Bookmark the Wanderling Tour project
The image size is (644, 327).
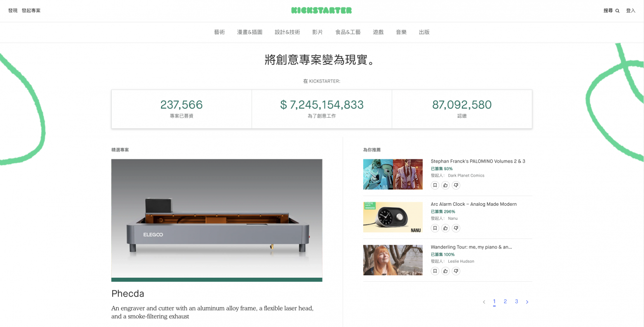coord(435,271)
